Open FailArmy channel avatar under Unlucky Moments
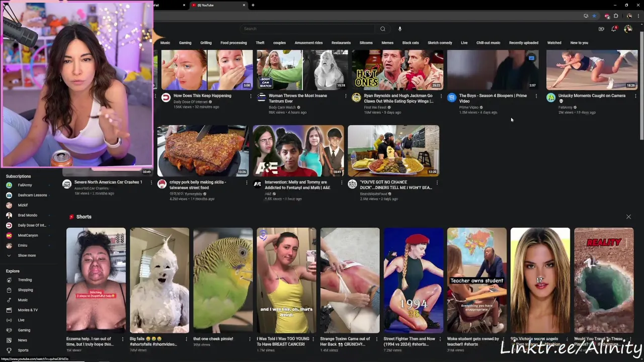Image resolution: width=644 pixels, height=362 pixels. click(551, 98)
